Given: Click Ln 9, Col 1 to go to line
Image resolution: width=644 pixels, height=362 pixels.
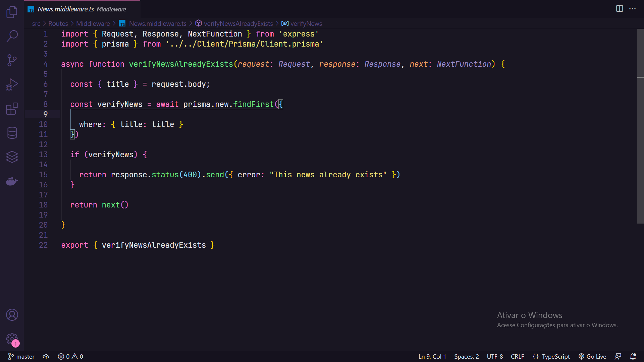Looking at the screenshot, I should click(x=432, y=356).
